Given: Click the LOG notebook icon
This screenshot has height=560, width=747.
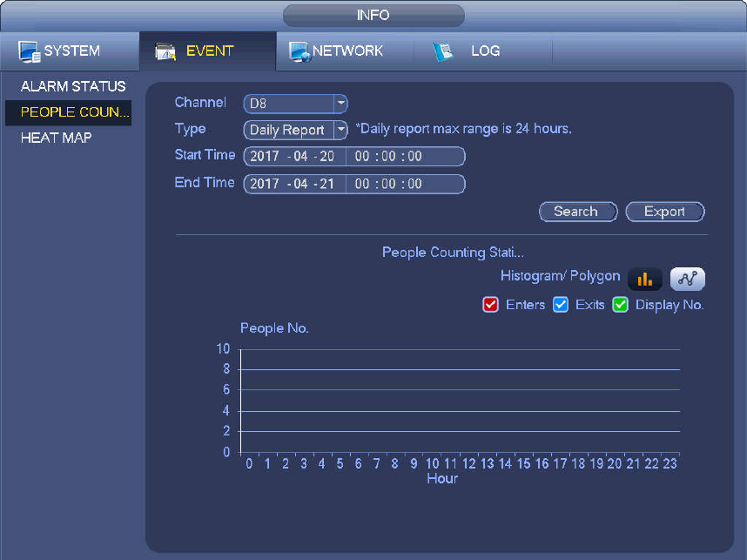Looking at the screenshot, I should [x=443, y=51].
